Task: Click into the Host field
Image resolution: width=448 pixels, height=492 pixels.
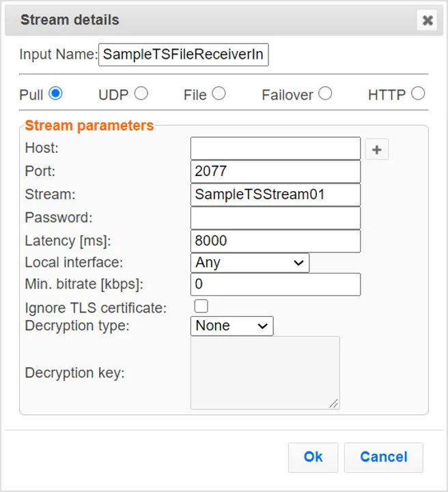Action: coord(275,148)
